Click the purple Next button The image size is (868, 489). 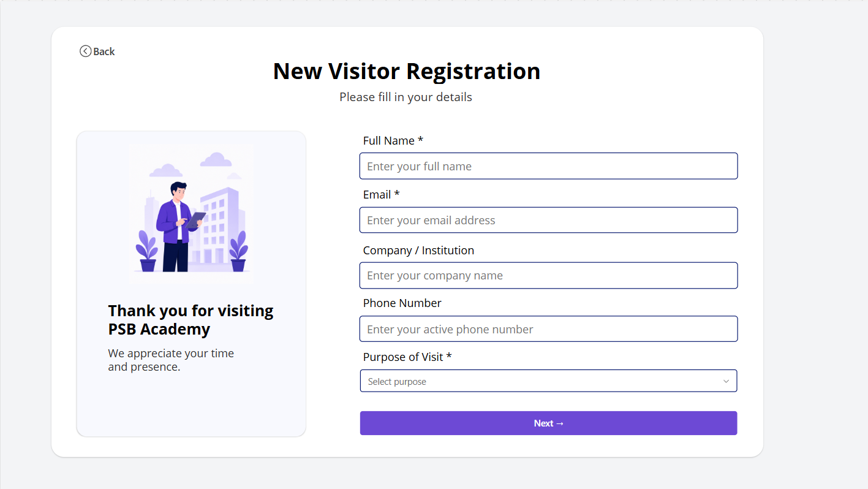pos(548,423)
